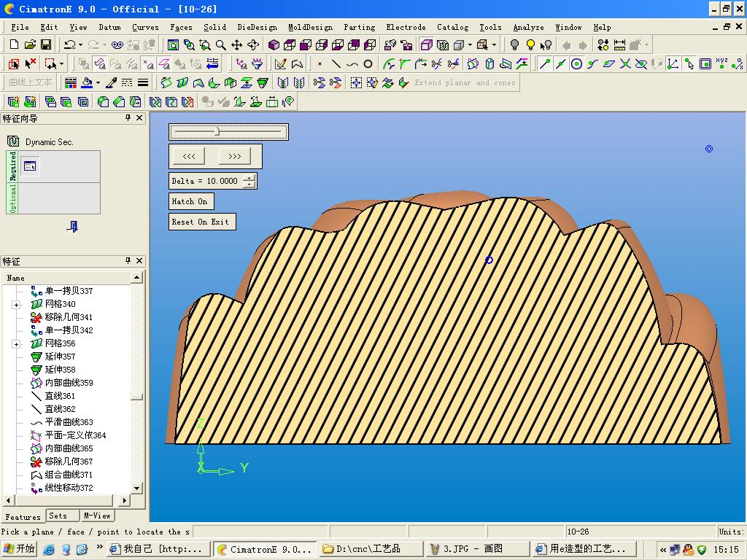Viewport: 747px width, 560px height.
Task: Click the Measure ruler icon
Action: coord(619,44)
